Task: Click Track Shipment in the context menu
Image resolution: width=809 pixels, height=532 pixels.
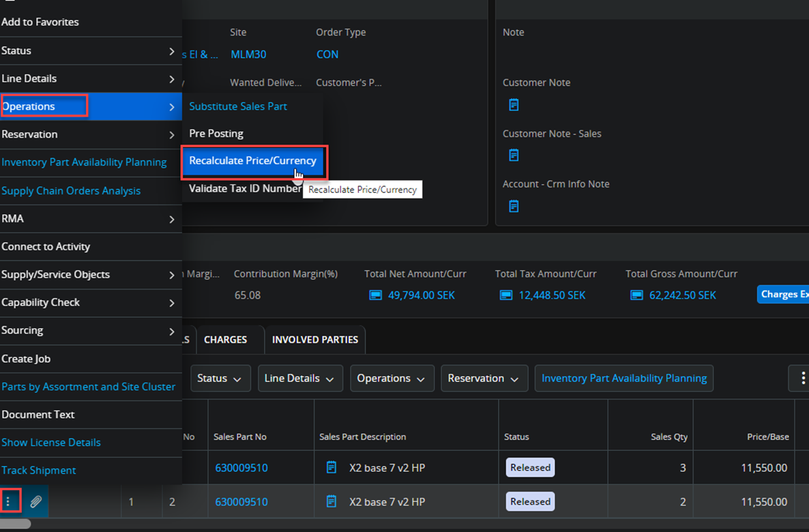Action: (39, 471)
